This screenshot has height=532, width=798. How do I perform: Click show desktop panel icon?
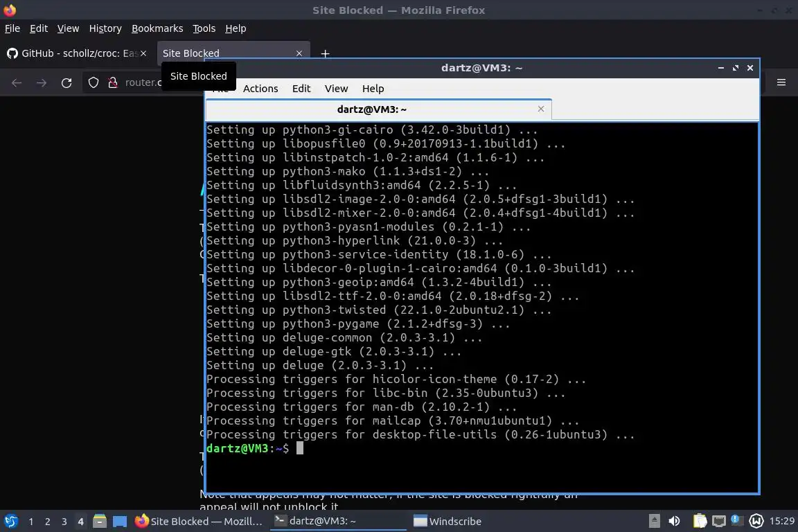point(120,522)
